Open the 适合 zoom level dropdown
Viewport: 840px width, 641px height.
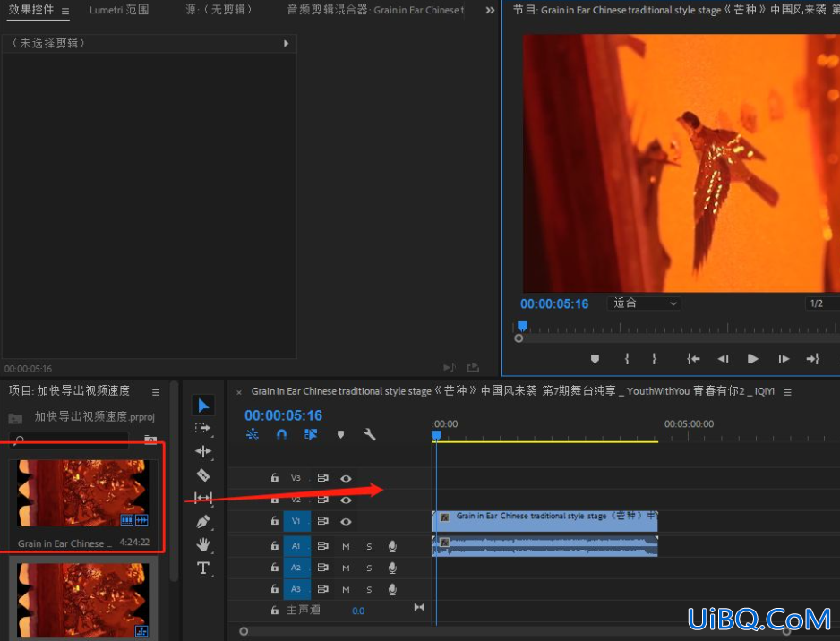644,303
